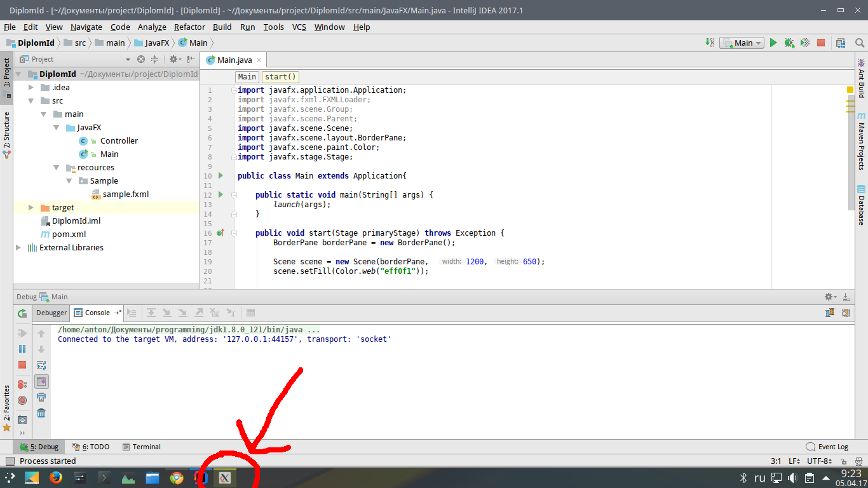The image size is (868, 488).
Task: Click the start() breadcrumb in the editor
Action: click(280, 77)
